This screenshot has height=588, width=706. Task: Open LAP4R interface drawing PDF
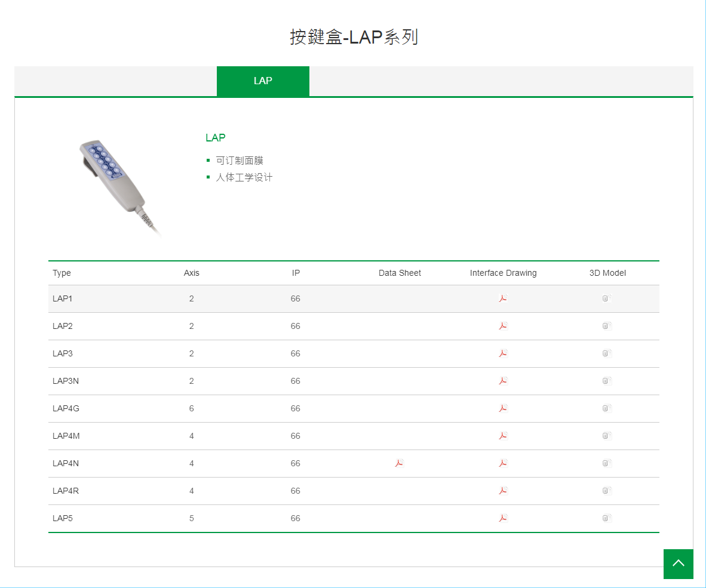point(503,490)
